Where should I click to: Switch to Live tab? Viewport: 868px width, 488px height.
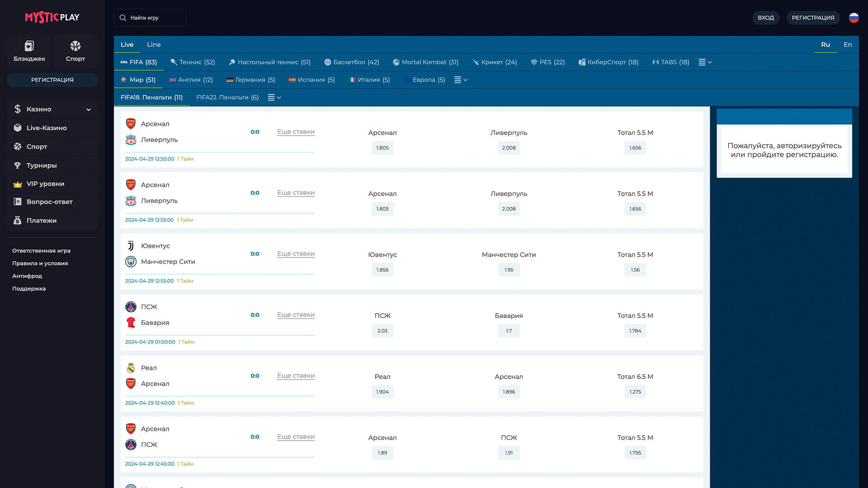(x=127, y=45)
